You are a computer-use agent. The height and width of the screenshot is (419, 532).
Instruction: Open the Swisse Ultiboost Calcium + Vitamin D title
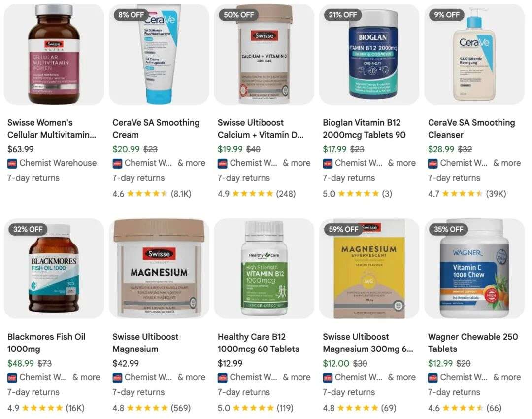[x=261, y=129]
